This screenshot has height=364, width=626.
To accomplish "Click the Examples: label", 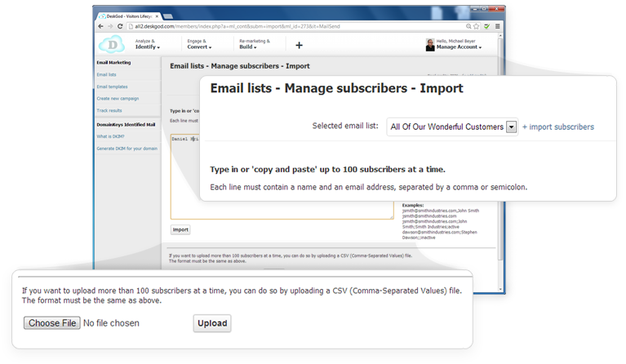I will pyautogui.click(x=413, y=205).
